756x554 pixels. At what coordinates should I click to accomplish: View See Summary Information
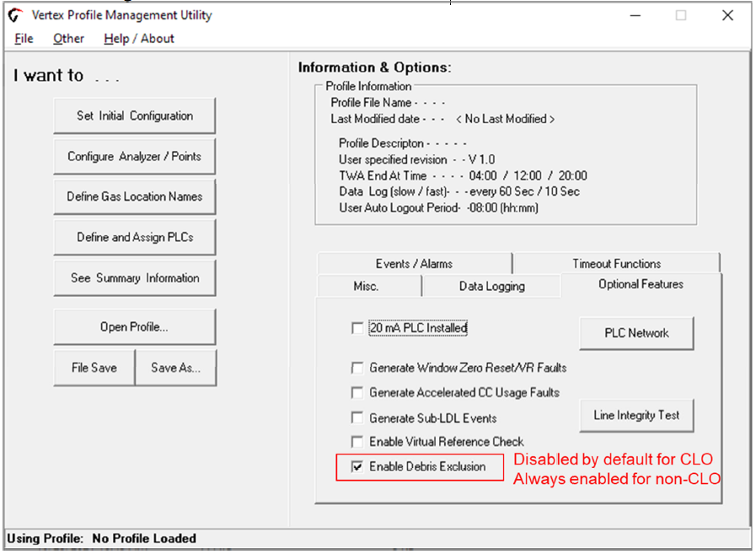pos(135,278)
